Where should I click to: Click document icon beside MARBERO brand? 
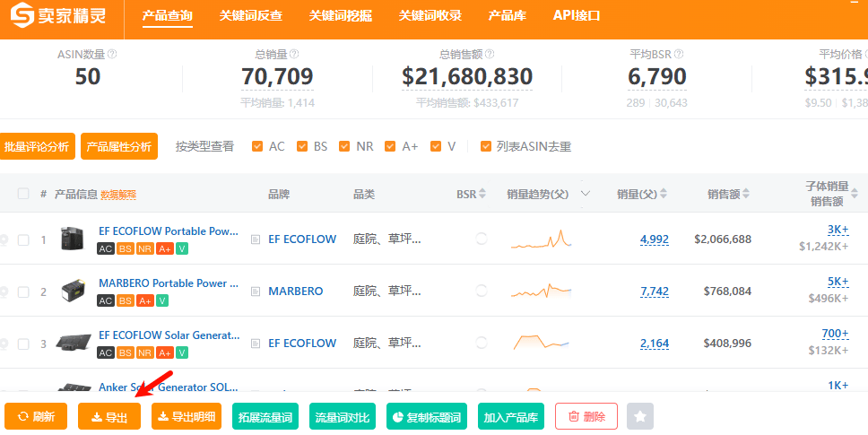[256, 291]
